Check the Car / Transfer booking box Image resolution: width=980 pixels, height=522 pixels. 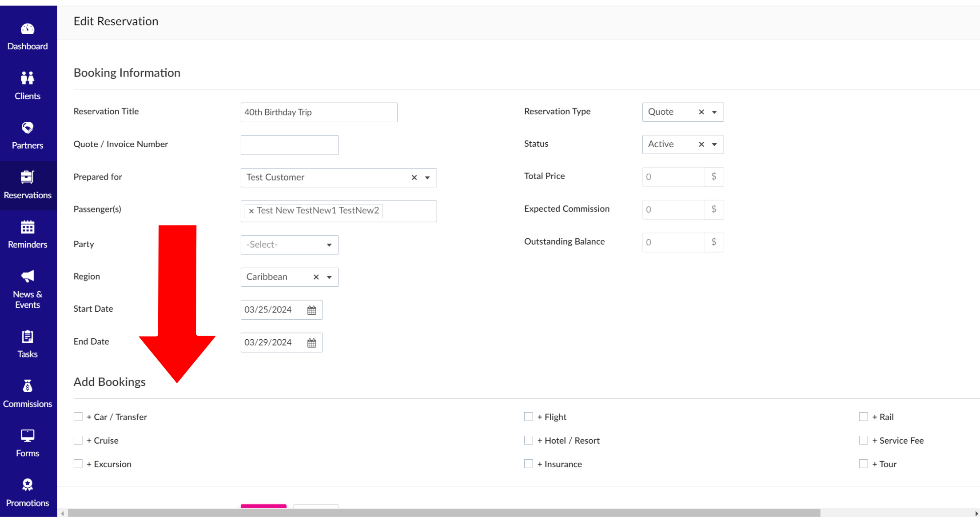coord(78,417)
